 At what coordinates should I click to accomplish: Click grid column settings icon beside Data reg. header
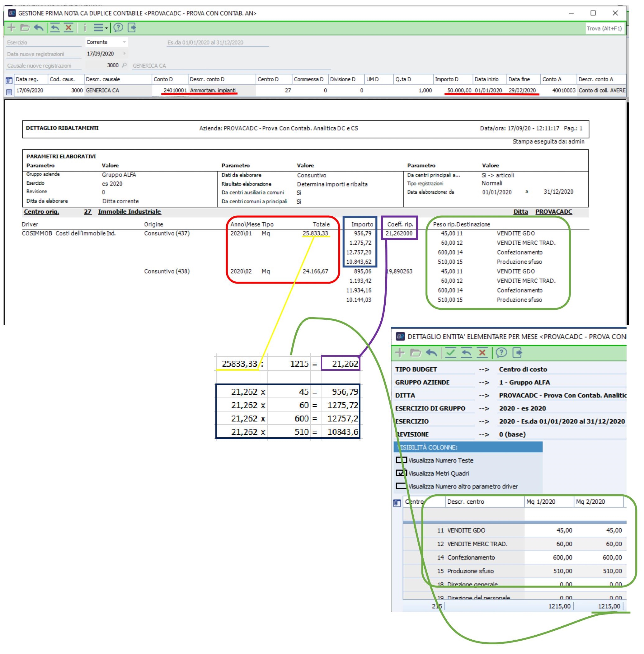tap(9, 80)
